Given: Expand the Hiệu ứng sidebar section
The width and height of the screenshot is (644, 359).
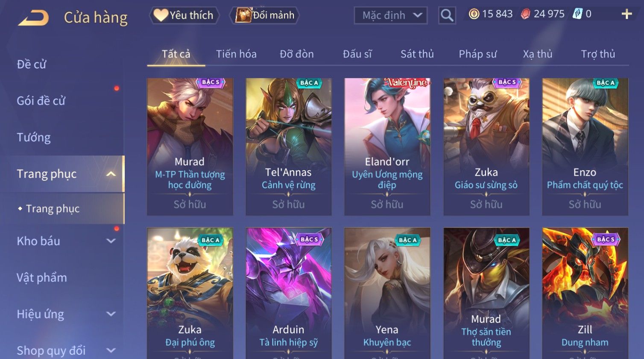Looking at the screenshot, I should [x=111, y=314].
